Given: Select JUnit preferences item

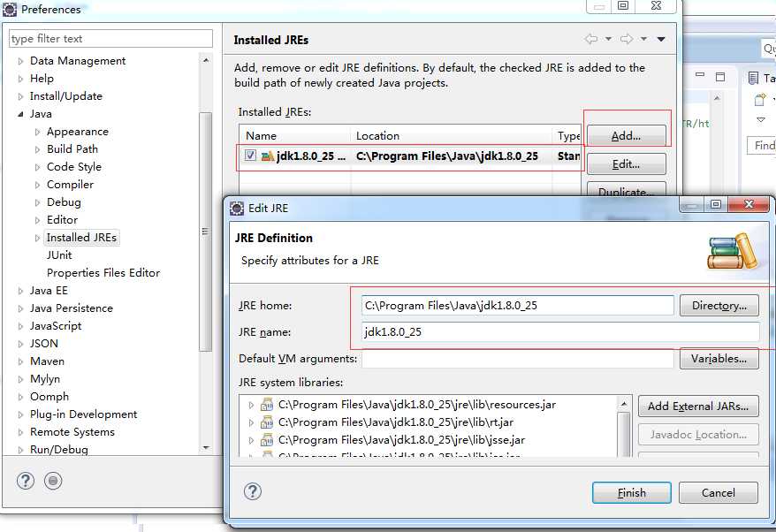Looking at the screenshot, I should 59,255.
